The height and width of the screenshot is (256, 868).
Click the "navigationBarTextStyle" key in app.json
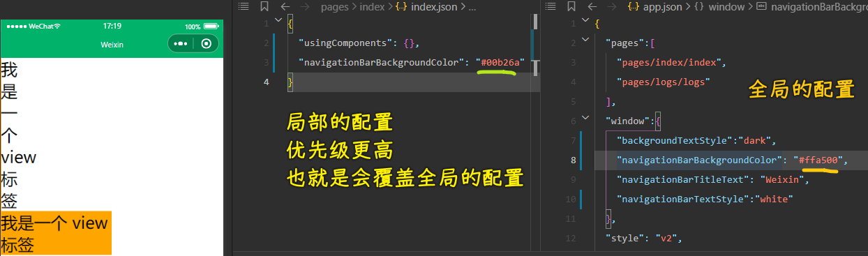click(684, 199)
